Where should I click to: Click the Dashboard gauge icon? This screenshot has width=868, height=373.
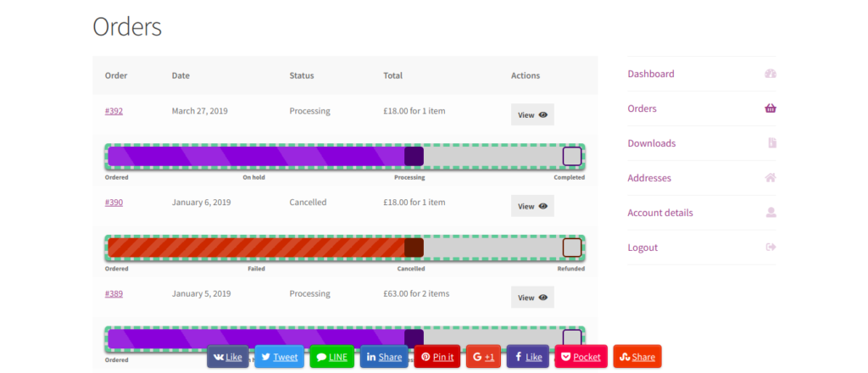coord(770,74)
